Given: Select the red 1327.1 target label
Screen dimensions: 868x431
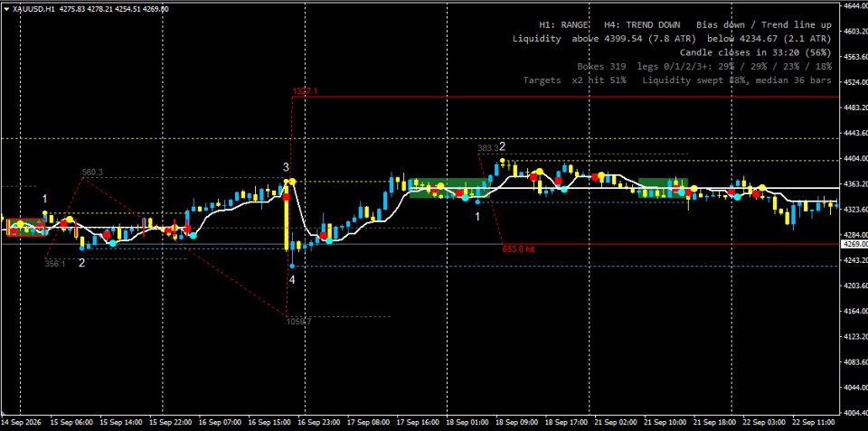Looking at the screenshot, I should click(x=305, y=91).
